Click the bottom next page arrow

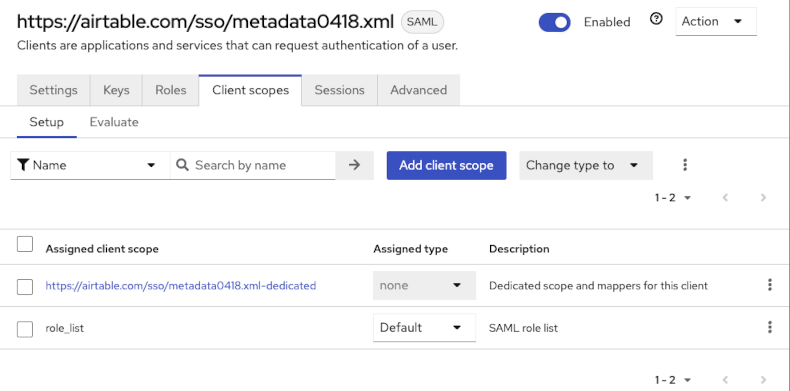763,380
